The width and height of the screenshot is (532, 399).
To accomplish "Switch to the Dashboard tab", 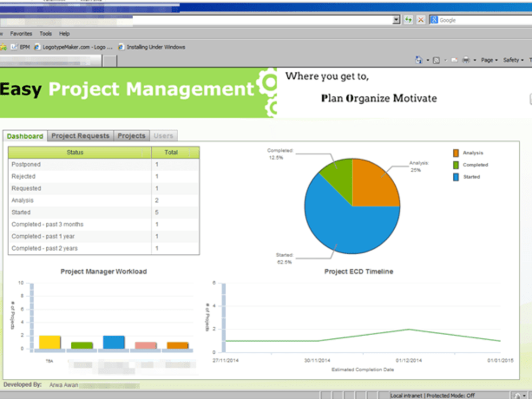I will coord(25,136).
